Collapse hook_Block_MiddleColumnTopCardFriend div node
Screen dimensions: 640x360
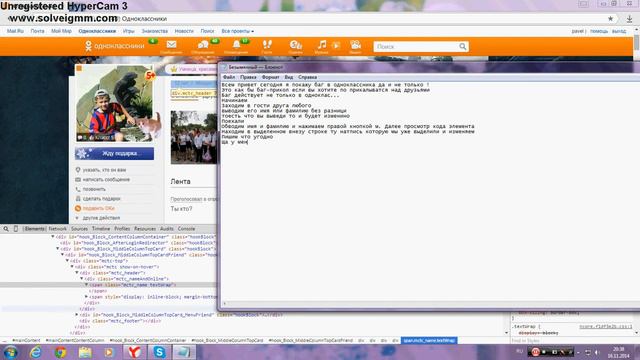pyautogui.click(x=62, y=255)
